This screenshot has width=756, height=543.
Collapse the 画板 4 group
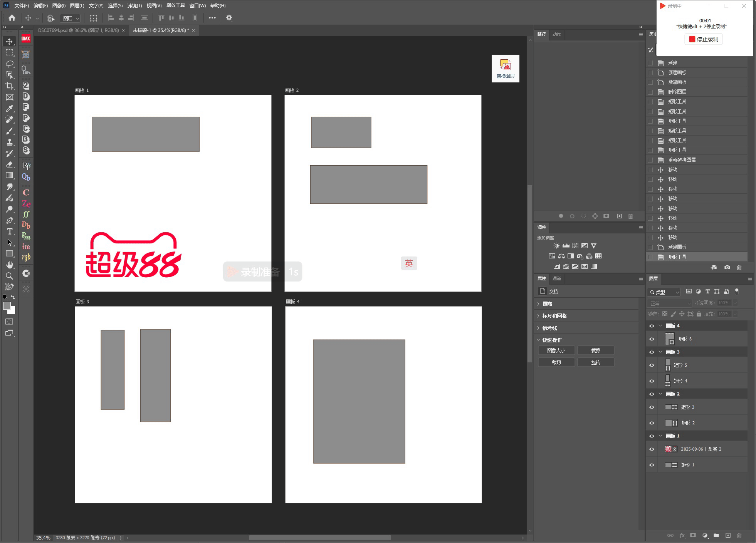660,326
